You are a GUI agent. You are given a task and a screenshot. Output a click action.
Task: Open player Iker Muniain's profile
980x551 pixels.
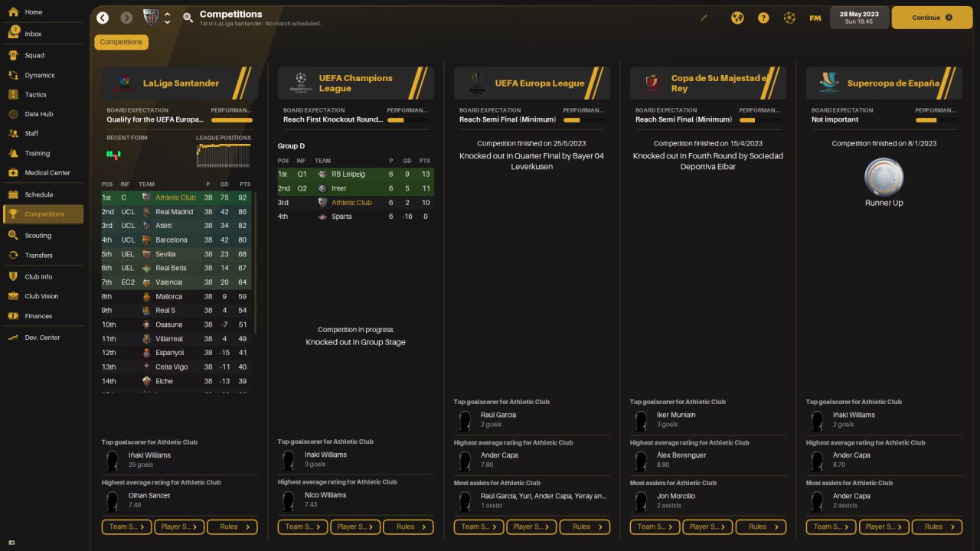coord(676,415)
